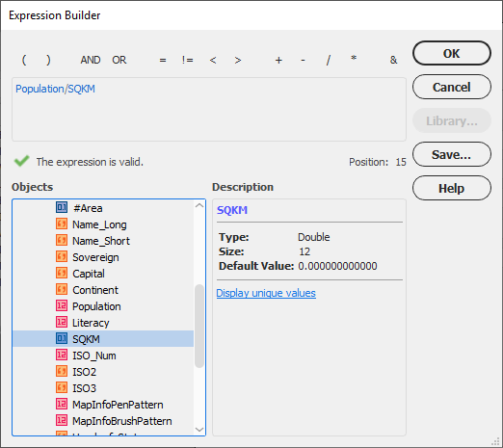Open Help for Expression Builder
Screen dimensions: 503x448
tap(452, 188)
